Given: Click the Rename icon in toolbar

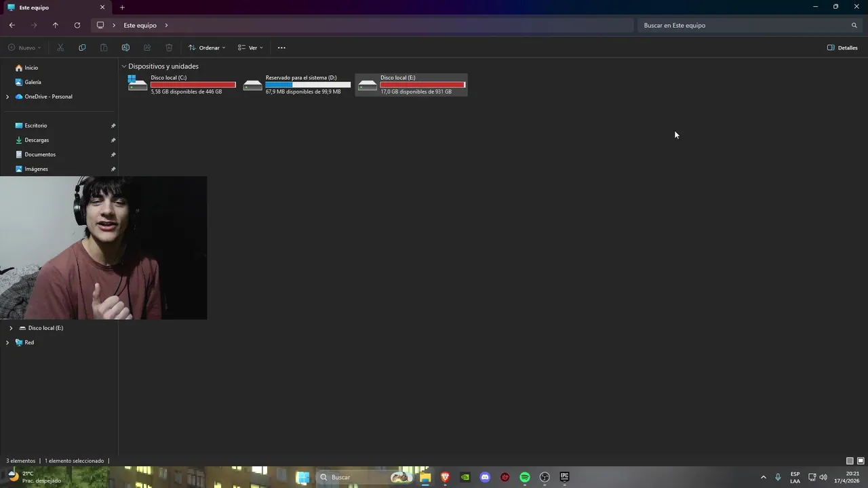Looking at the screenshot, I should tap(125, 47).
